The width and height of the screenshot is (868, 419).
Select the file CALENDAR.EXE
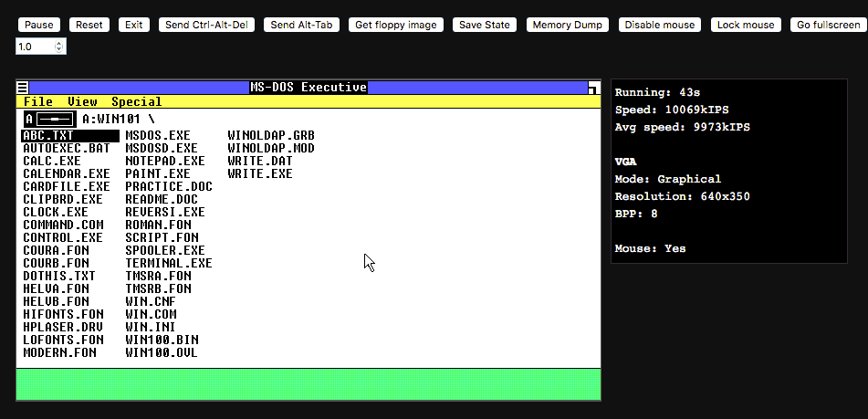[x=67, y=173]
